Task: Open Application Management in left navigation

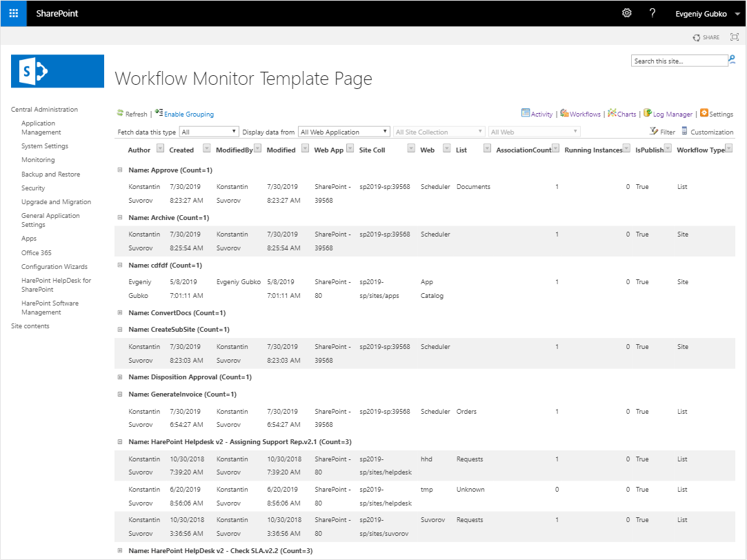Action: [41, 128]
